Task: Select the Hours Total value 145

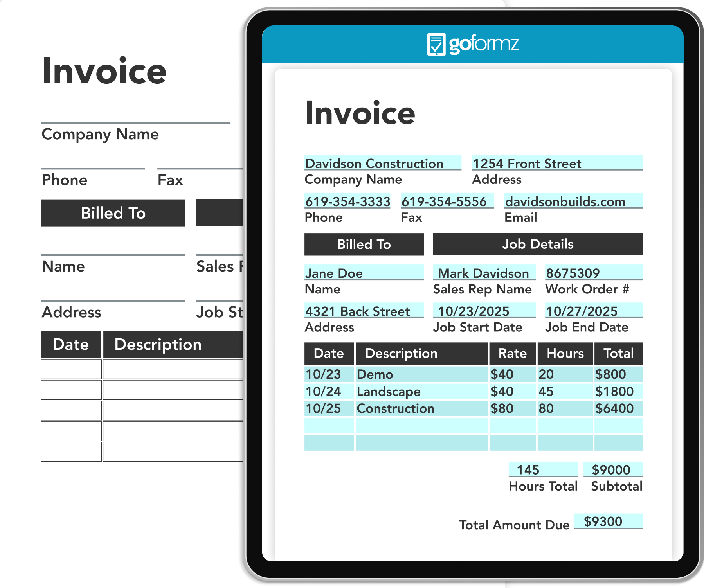Action: [543, 469]
